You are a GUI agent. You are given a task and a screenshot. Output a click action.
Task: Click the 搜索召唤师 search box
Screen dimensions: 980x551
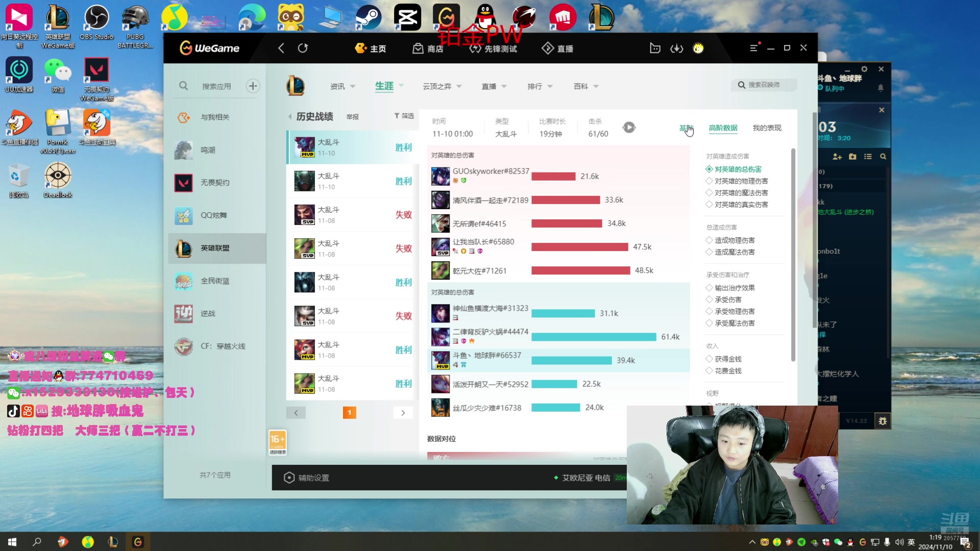point(764,85)
